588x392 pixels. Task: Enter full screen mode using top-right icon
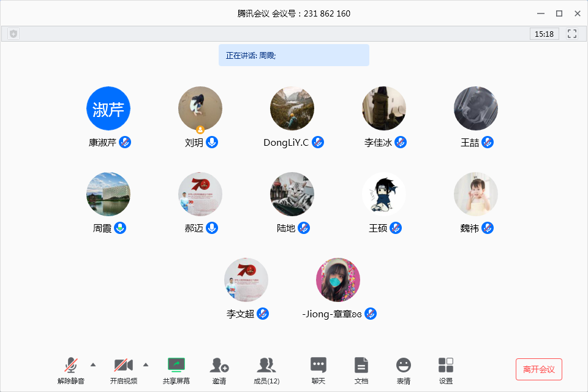(x=572, y=34)
